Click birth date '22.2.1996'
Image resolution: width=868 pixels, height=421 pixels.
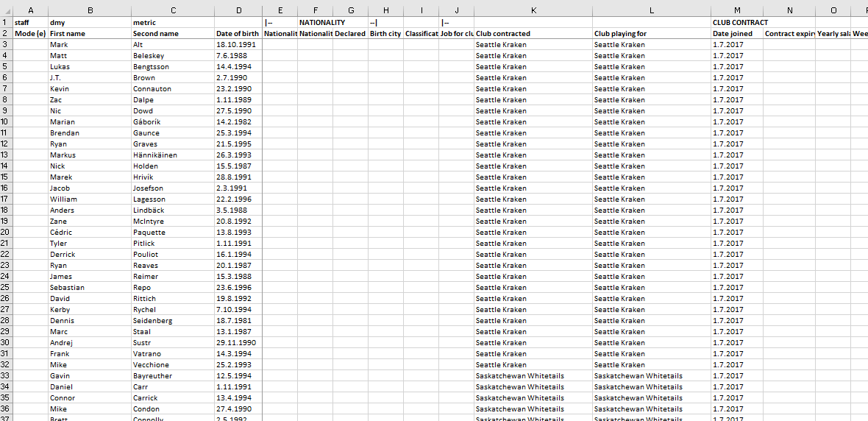tap(234, 199)
